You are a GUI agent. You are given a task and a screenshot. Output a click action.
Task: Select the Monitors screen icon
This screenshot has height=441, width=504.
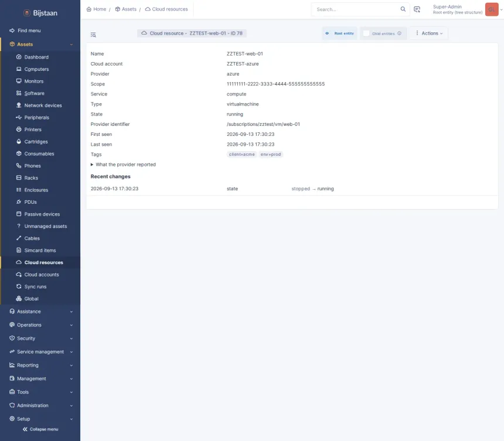[x=19, y=81]
